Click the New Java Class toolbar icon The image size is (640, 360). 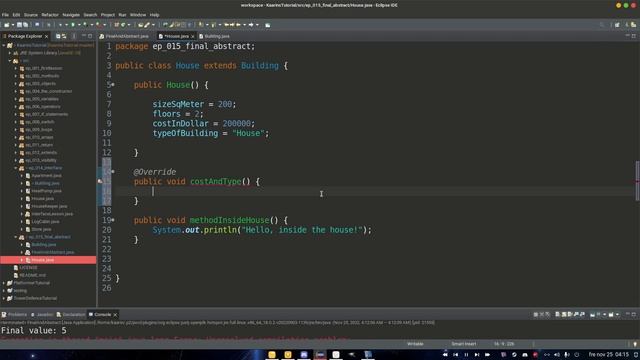pos(122,25)
